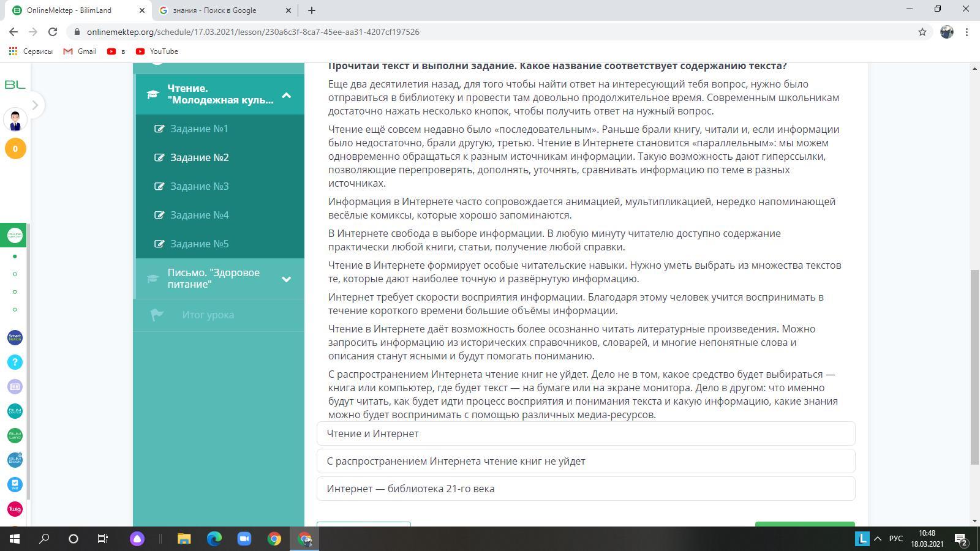Collapse the Чтение "Молодежная куль..." section chevron
980x551 pixels.
286,95
